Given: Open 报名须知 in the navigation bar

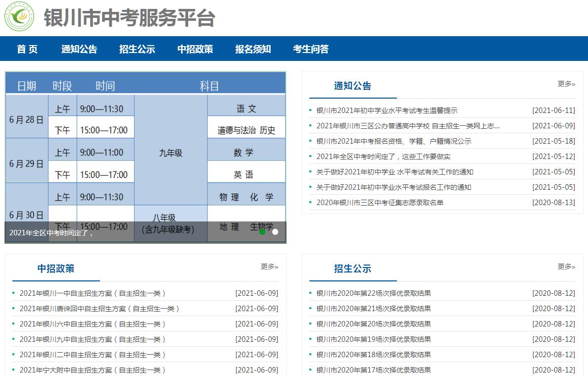Looking at the screenshot, I should [x=253, y=49].
